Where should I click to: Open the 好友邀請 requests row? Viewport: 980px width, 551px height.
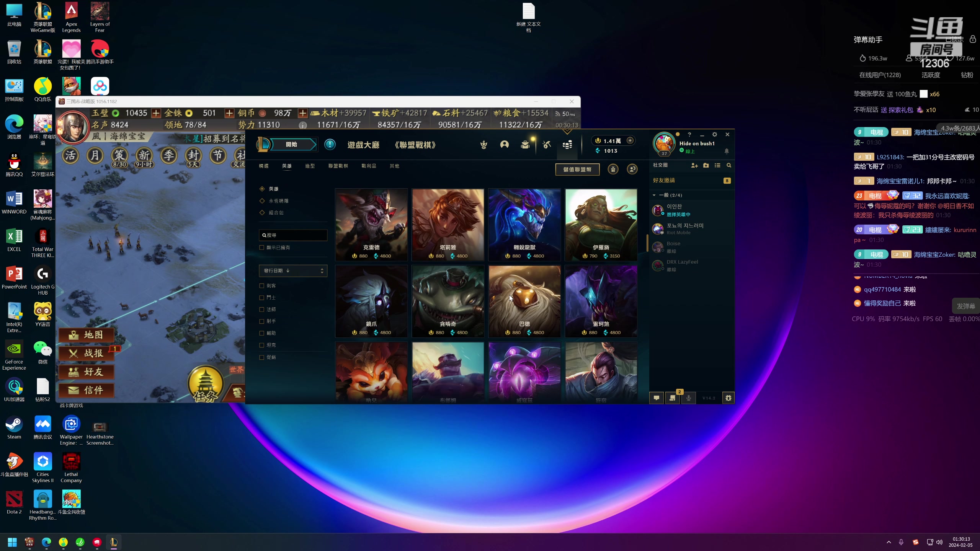(x=692, y=181)
